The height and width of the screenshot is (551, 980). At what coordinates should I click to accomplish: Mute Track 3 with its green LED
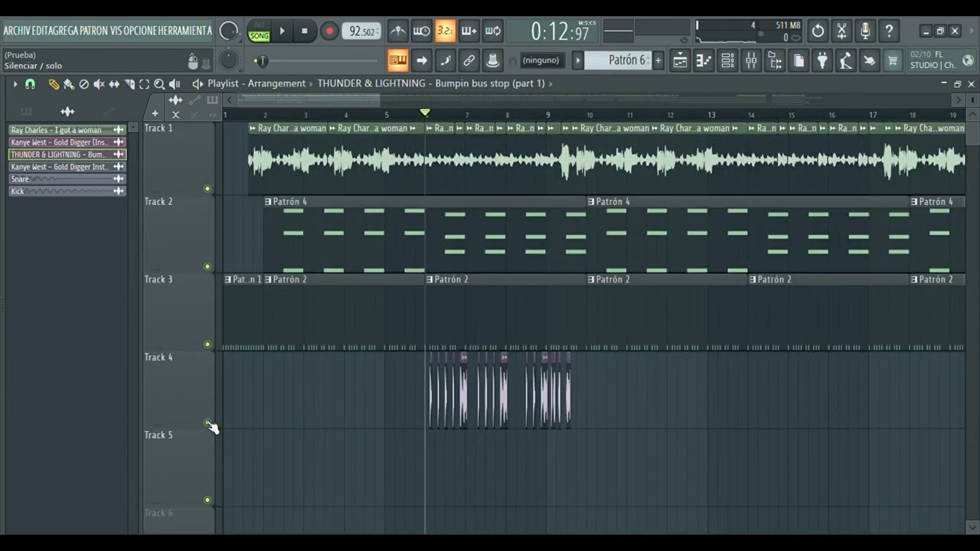point(207,344)
